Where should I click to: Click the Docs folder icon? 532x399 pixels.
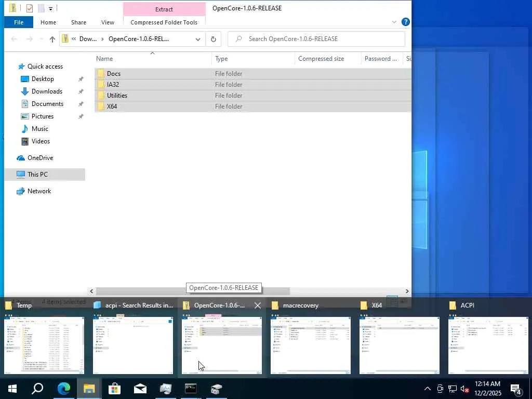[100, 74]
